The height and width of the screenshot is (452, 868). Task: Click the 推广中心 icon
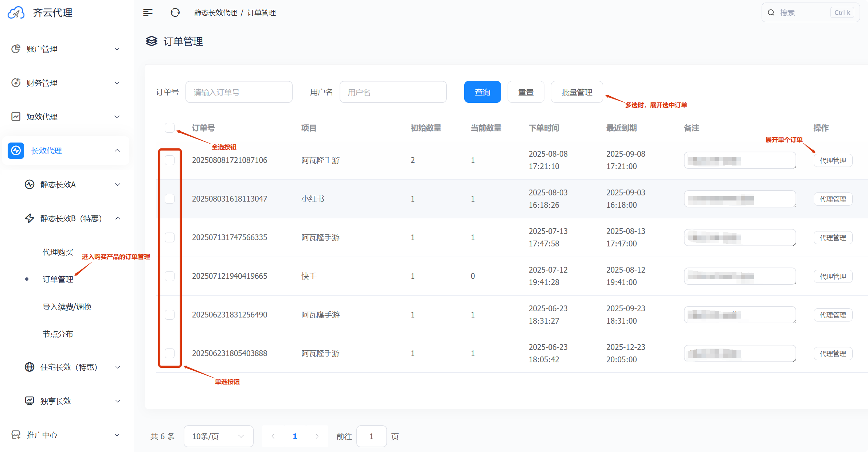pyautogui.click(x=16, y=435)
